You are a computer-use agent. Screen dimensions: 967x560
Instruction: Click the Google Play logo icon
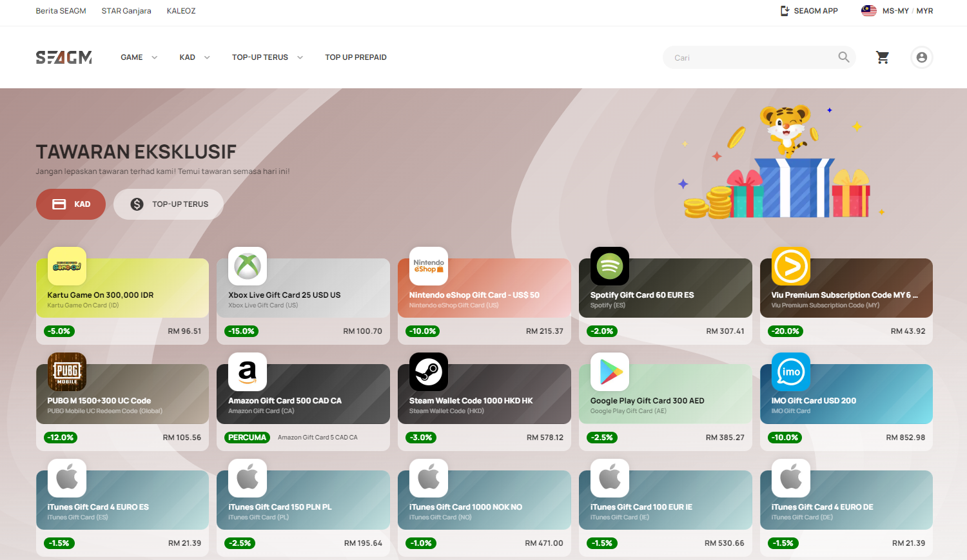[610, 372]
